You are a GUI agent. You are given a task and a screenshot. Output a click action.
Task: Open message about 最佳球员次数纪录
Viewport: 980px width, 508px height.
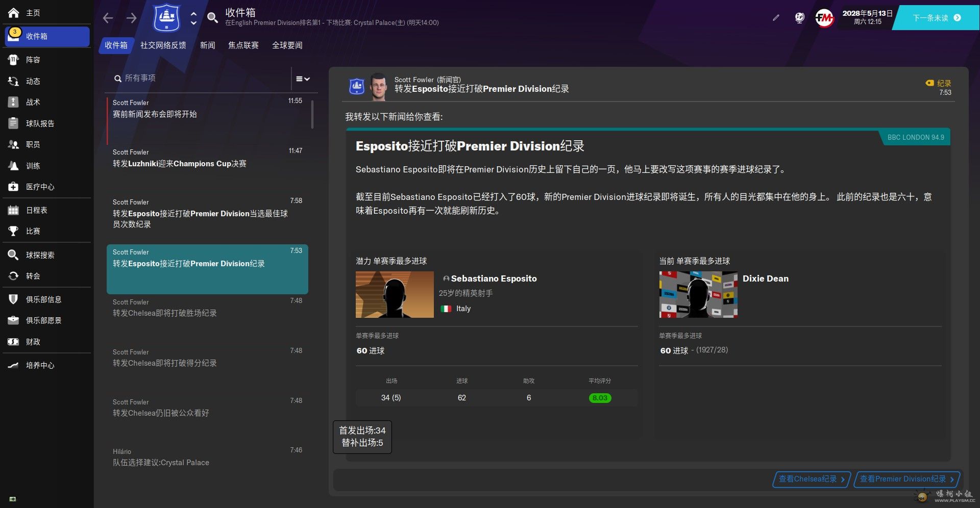(207, 218)
